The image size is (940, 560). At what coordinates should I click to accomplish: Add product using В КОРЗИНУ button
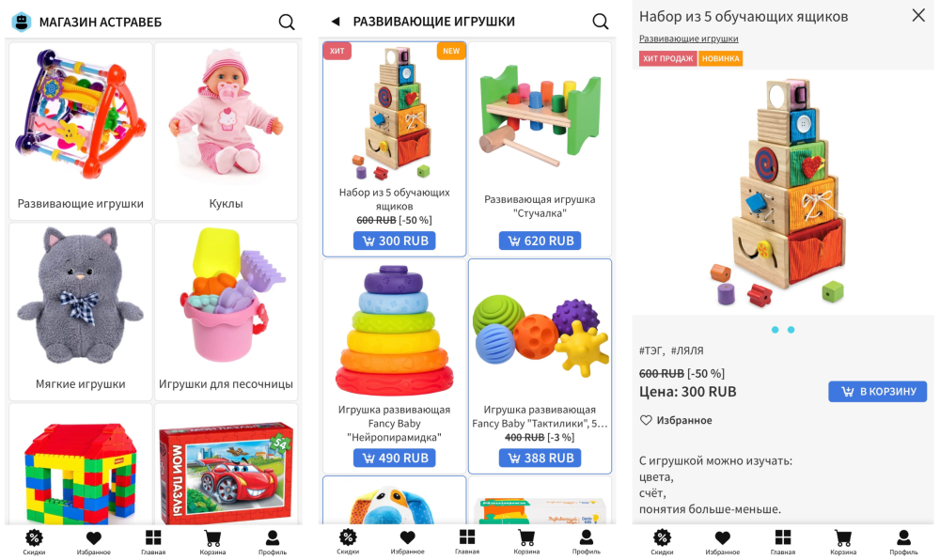(878, 391)
